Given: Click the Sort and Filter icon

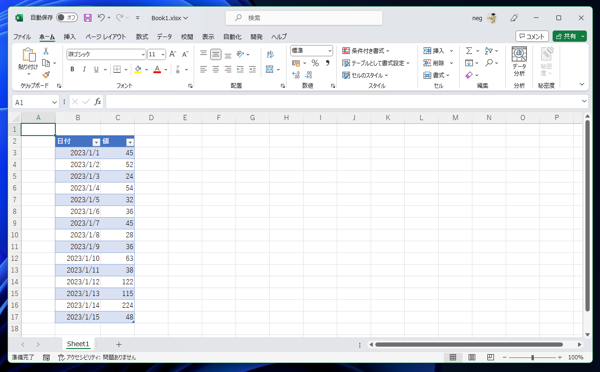Looking at the screenshot, I should pyautogui.click(x=489, y=51).
